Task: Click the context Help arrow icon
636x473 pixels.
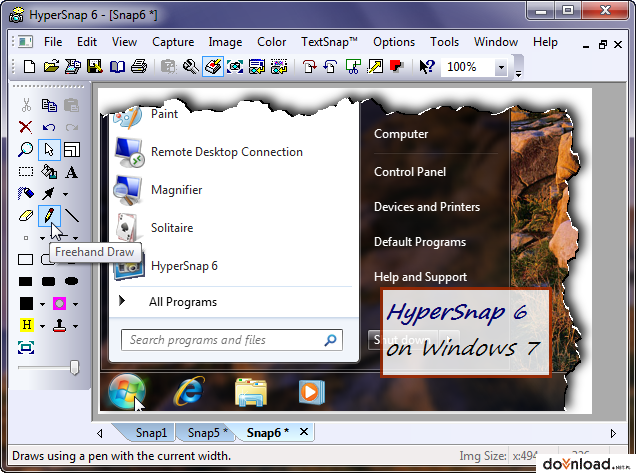Action: coord(427,67)
